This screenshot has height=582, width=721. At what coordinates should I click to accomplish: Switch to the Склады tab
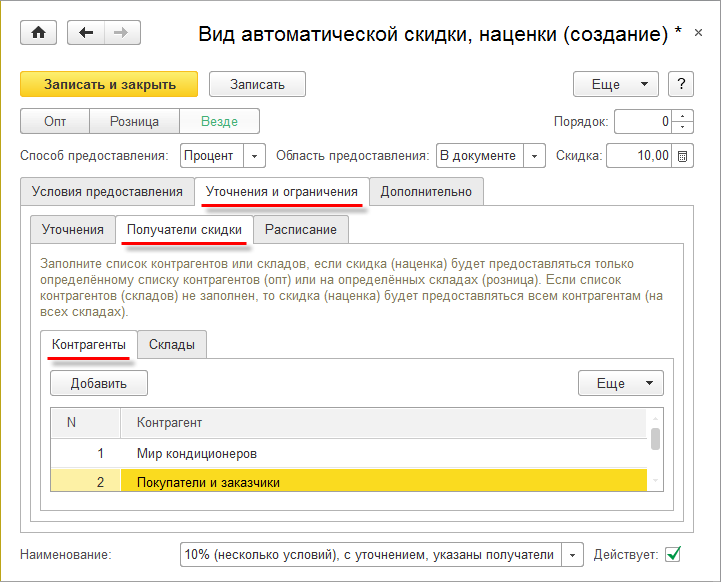pos(172,345)
